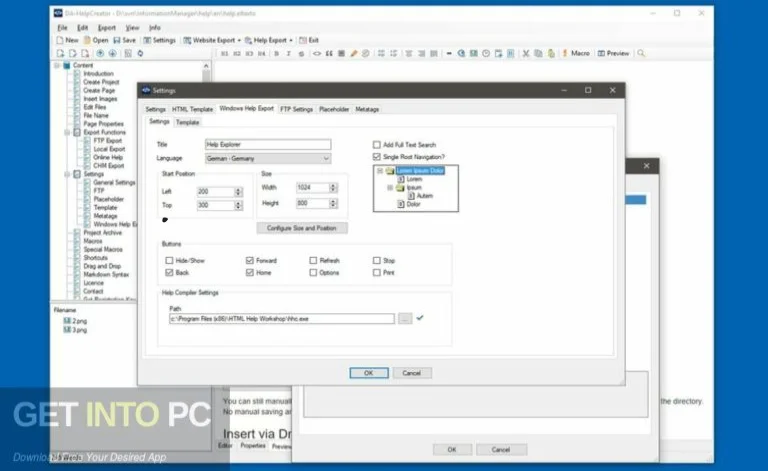Screen dimensions: 768x471
Task: Click the move page up arrow icon
Action: (100, 53)
